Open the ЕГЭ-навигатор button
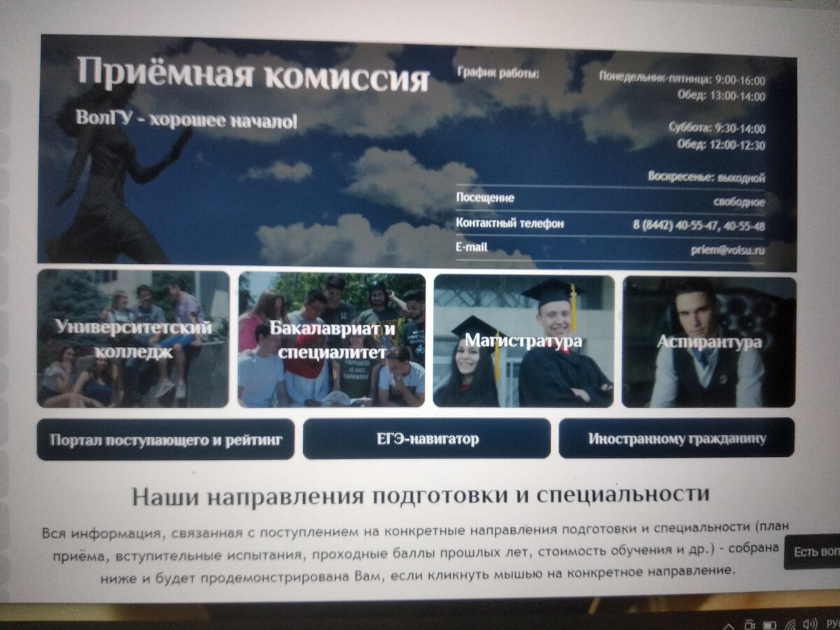Screen dimensions: 840x630 coord(427,439)
